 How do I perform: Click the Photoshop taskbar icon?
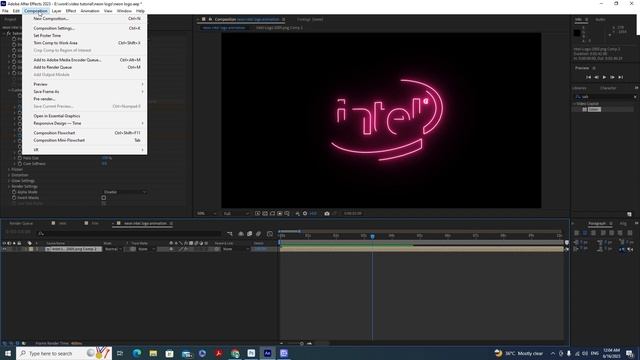click(x=251, y=353)
